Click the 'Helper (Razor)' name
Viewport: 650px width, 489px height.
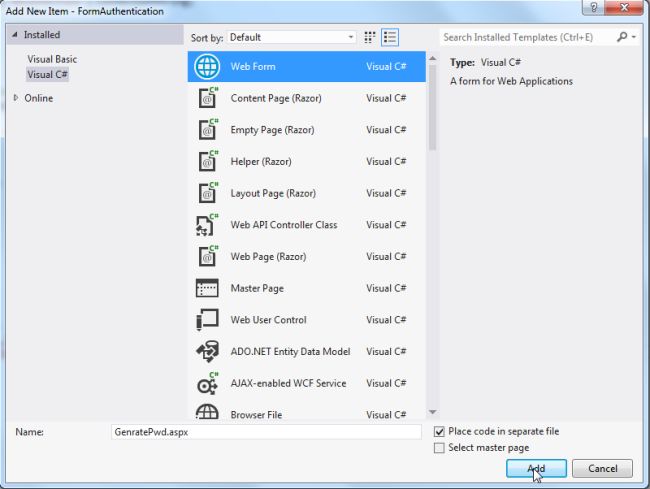261,162
